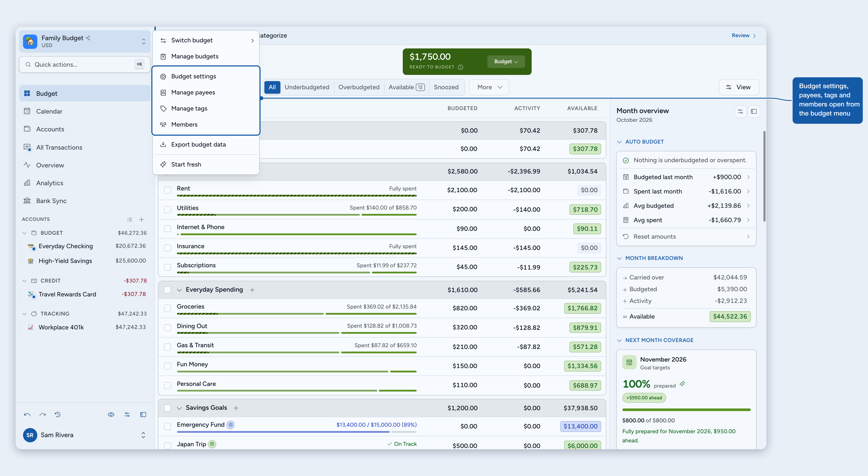Toggle the eye privacy icon in sidebar footer
868x476 pixels.
pos(111,415)
